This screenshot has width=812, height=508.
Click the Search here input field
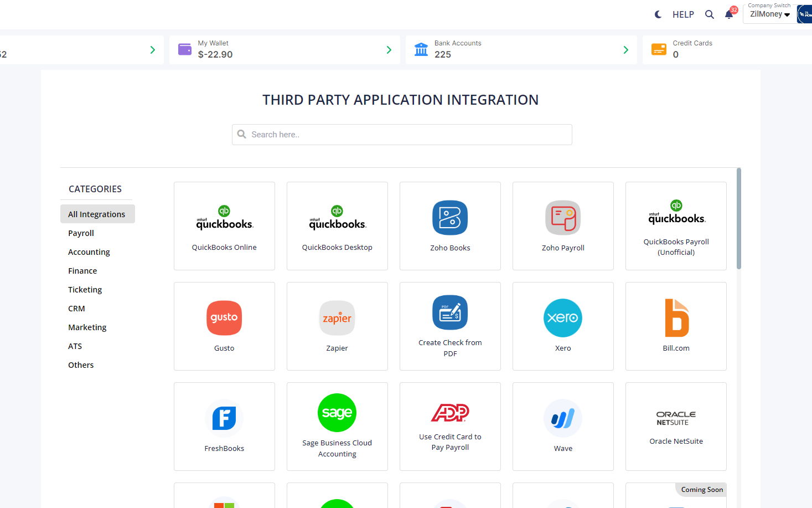tap(402, 135)
